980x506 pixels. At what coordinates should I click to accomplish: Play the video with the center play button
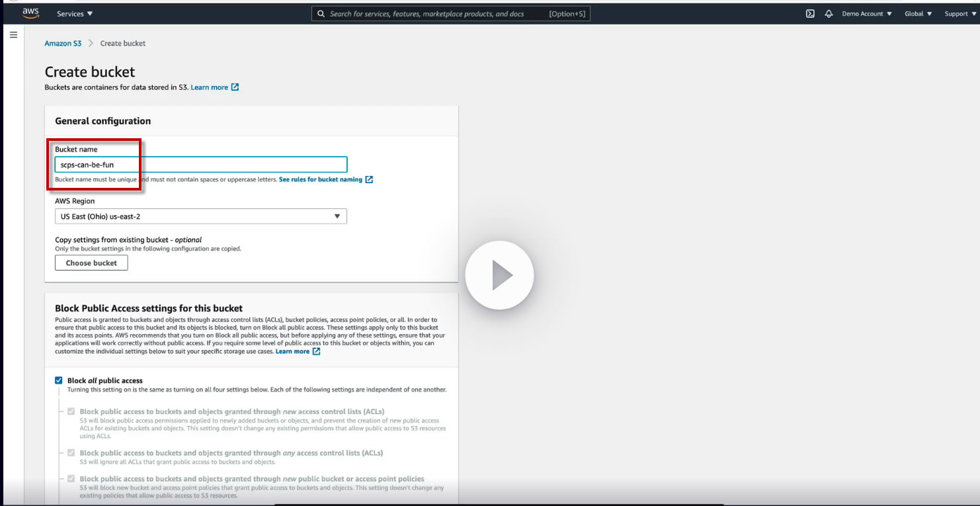499,275
